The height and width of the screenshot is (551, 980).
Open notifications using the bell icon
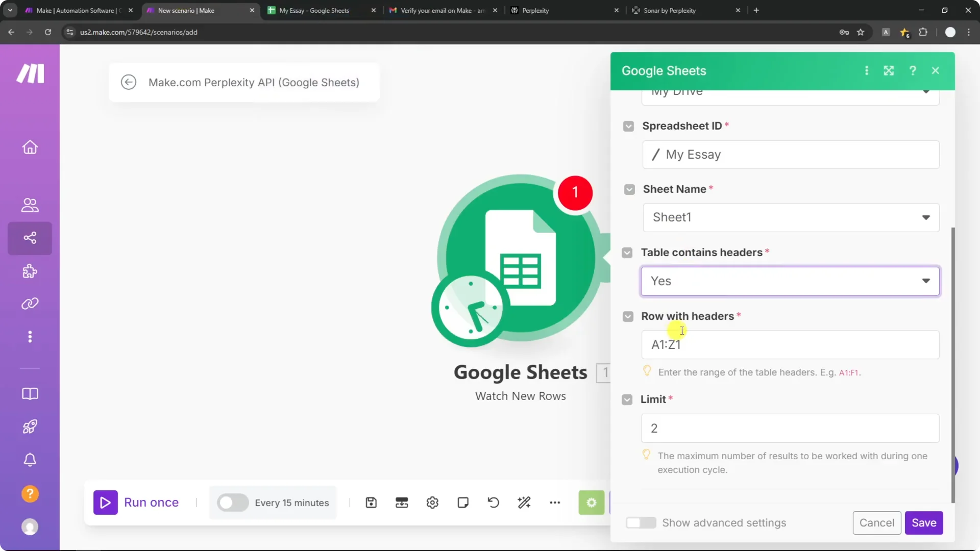pos(30,460)
